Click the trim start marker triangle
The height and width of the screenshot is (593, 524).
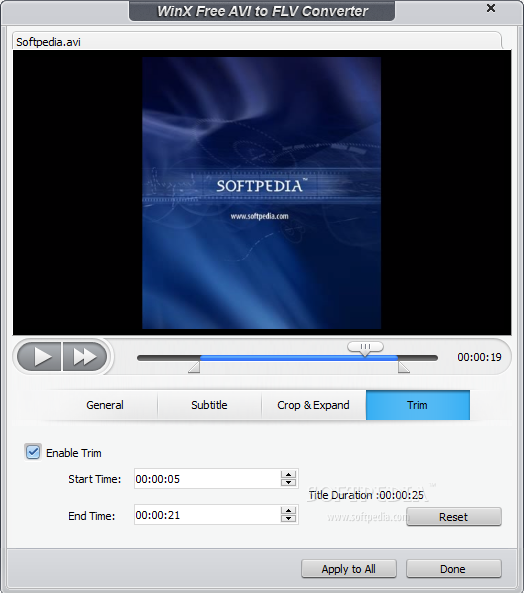pyautogui.click(x=194, y=367)
